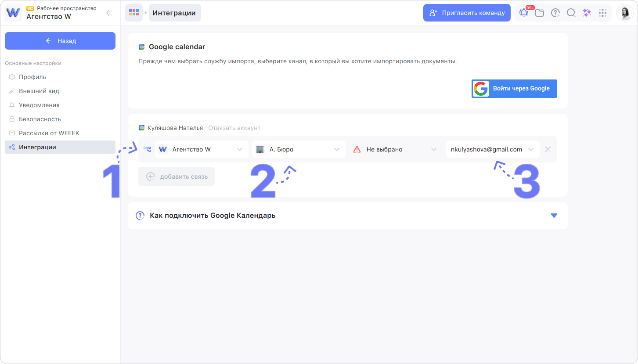Open the user avatar in top right
The image size is (638, 364).
point(624,13)
